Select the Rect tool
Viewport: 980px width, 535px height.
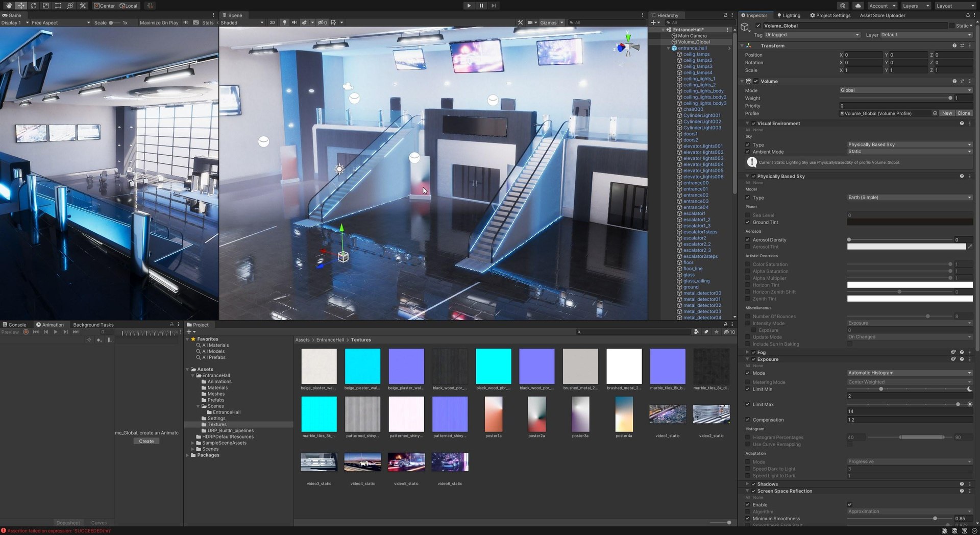(58, 6)
